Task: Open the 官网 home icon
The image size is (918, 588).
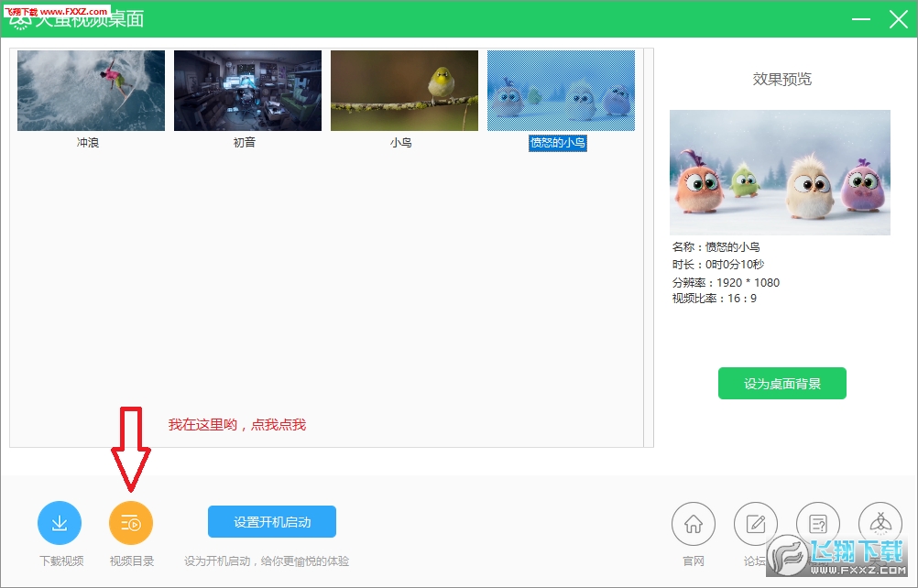Action: tap(694, 524)
